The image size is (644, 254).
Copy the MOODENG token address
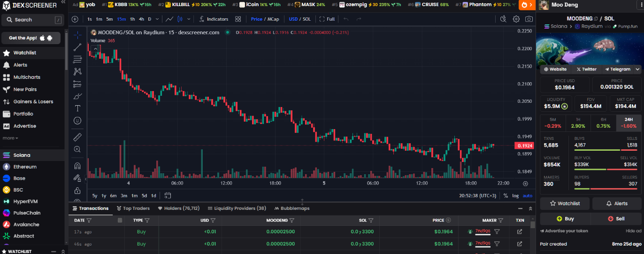[596, 19]
